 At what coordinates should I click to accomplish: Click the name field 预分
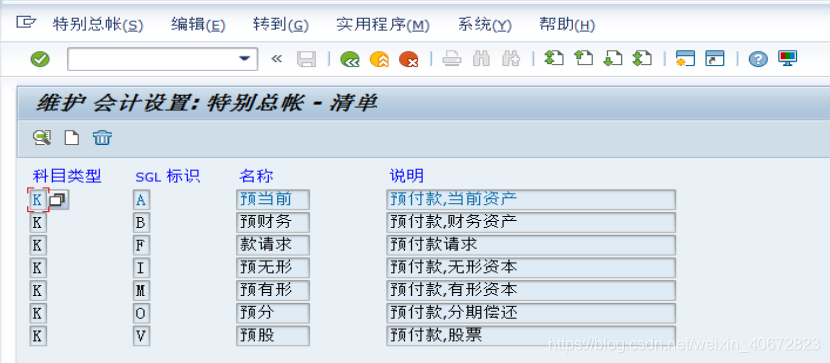(273, 313)
